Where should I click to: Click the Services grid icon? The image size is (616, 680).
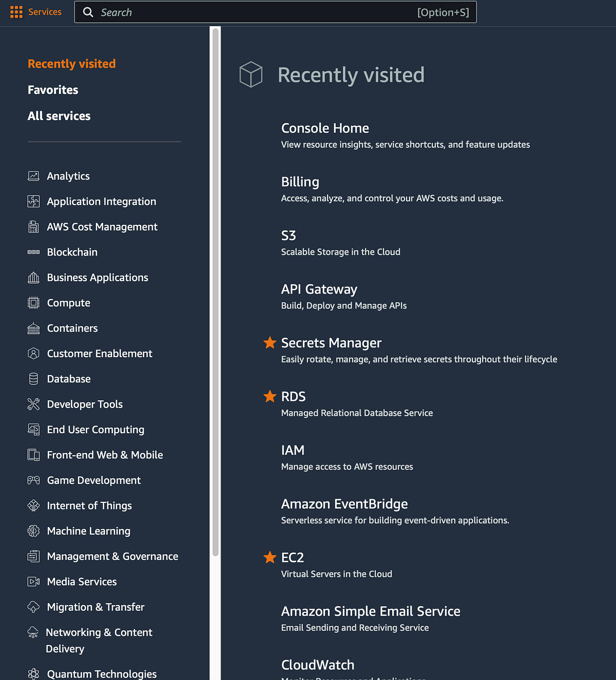pyautogui.click(x=16, y=11)
